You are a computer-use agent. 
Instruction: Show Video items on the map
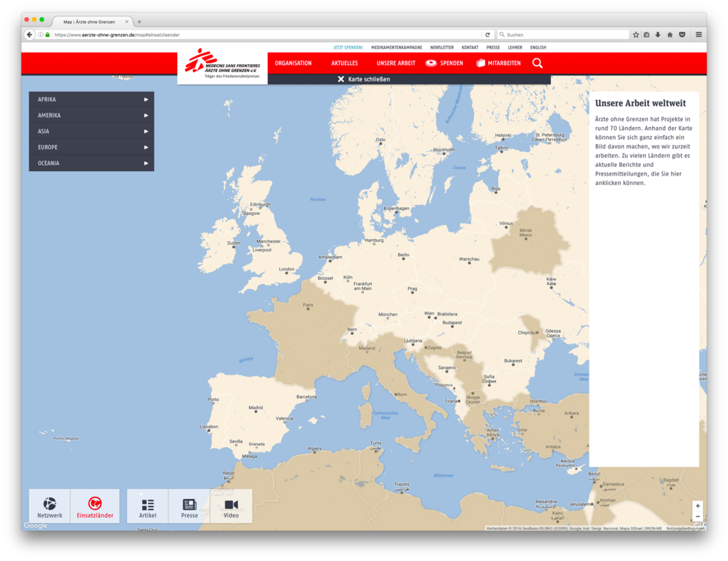[x=231, y=507]
